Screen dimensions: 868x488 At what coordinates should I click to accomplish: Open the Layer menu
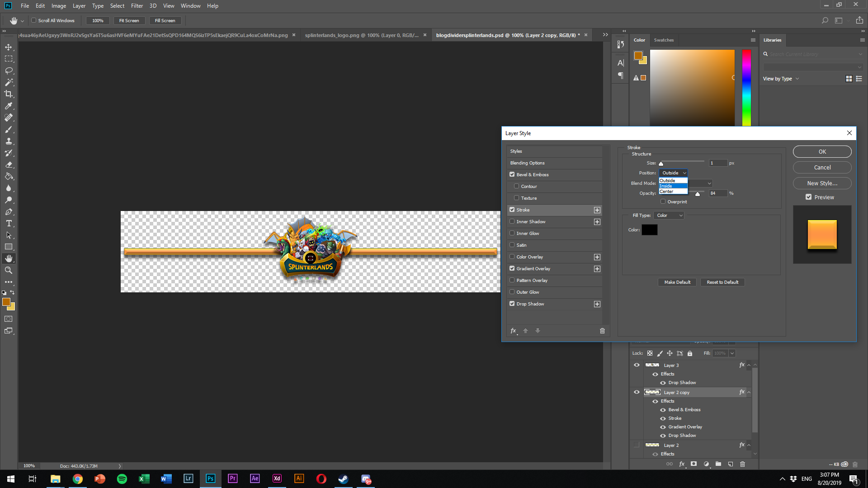(x=79, y=6)
